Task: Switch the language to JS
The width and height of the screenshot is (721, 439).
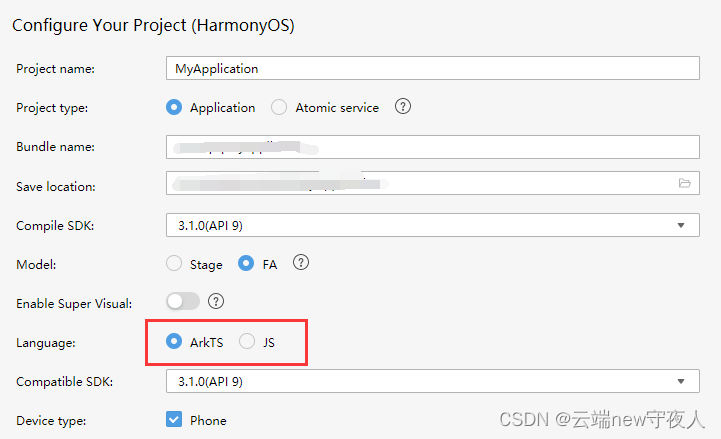Action: (247, 341)
